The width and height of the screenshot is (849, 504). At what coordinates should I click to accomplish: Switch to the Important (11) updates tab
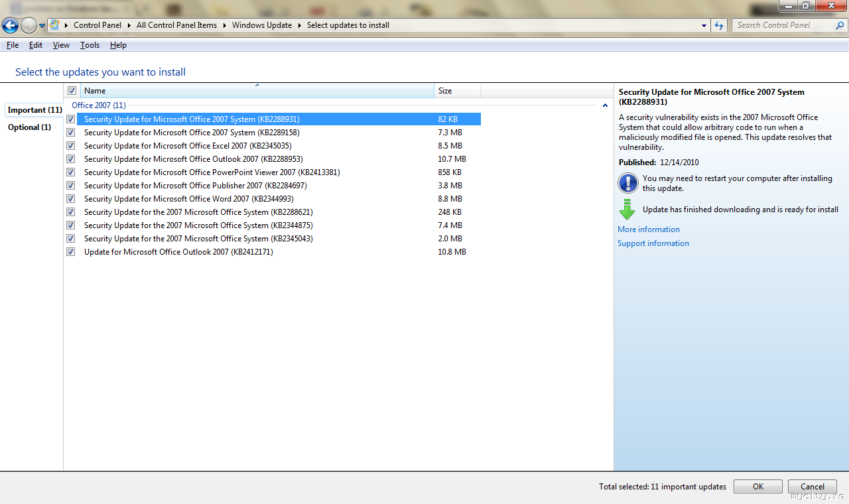tap(34, 110)
